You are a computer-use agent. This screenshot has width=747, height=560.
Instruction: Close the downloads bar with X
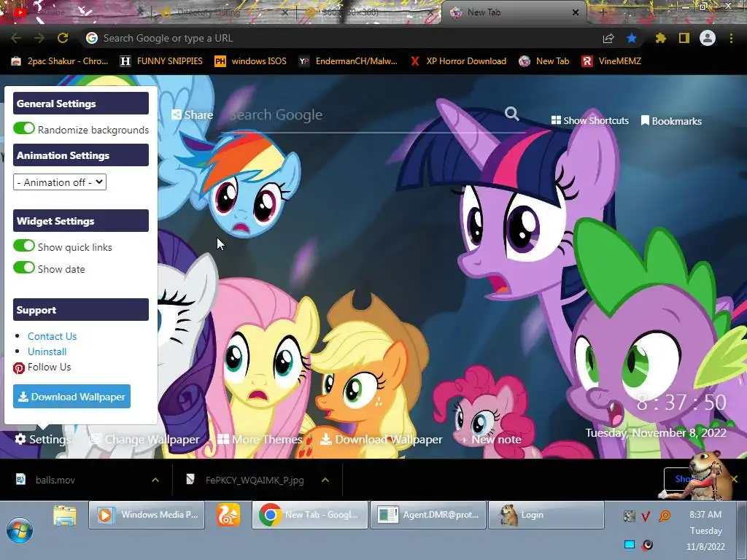(x=734, y=478)
